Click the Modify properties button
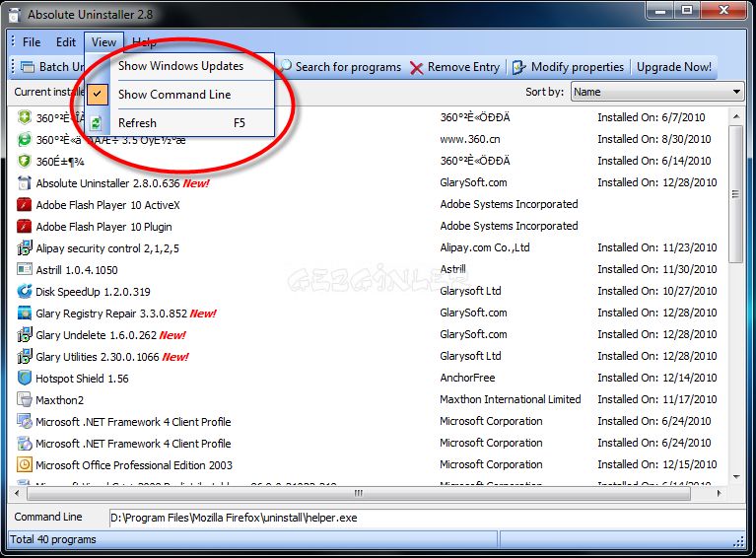756x558 pixels. 568,67
